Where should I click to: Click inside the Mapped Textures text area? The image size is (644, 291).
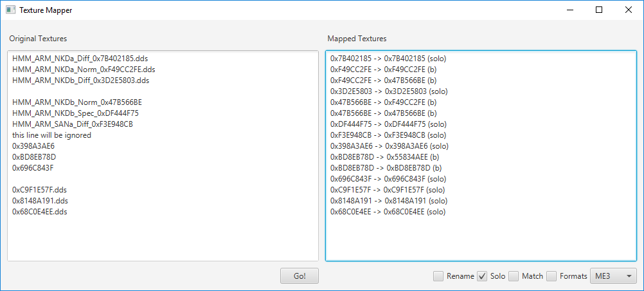click(481, 156)
